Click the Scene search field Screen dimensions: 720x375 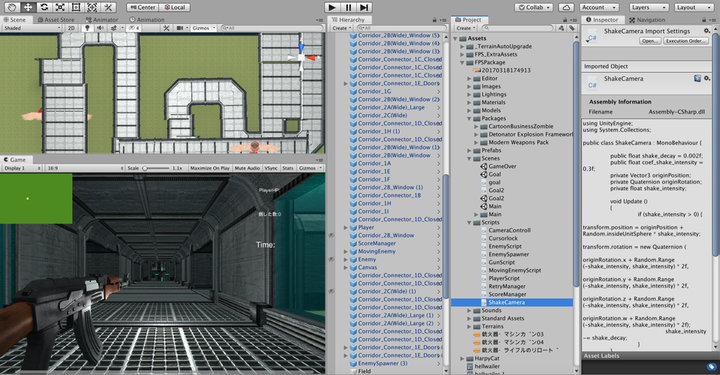(272, 28)
